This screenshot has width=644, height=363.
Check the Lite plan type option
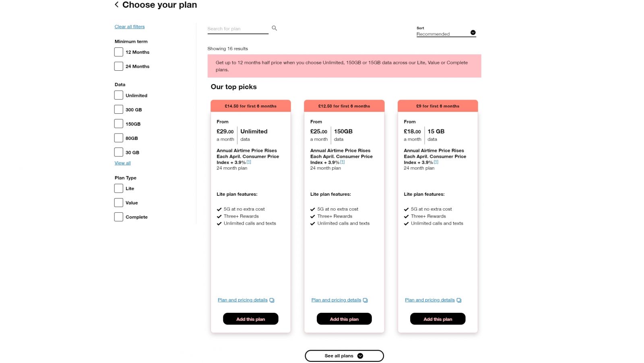pos(118,188)
